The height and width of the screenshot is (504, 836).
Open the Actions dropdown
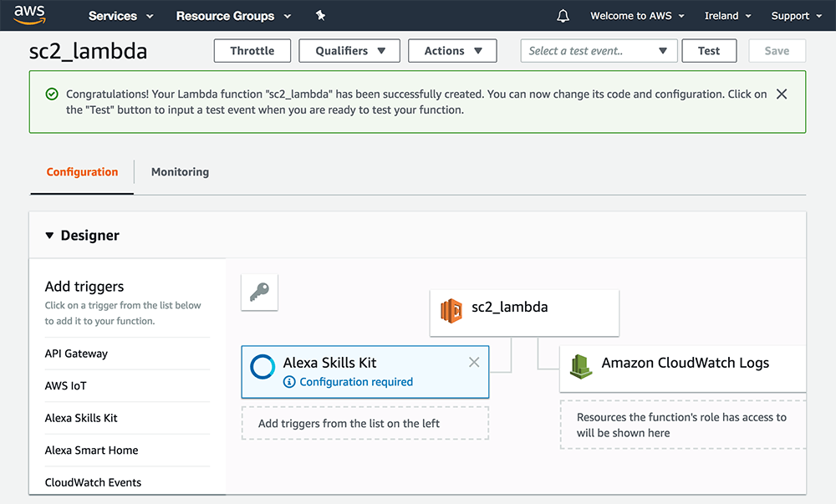tap(452, 50)
